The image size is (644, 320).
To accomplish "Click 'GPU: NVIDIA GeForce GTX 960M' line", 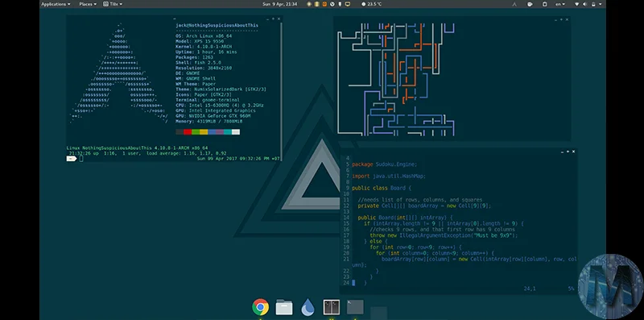I will coord(213,116).
